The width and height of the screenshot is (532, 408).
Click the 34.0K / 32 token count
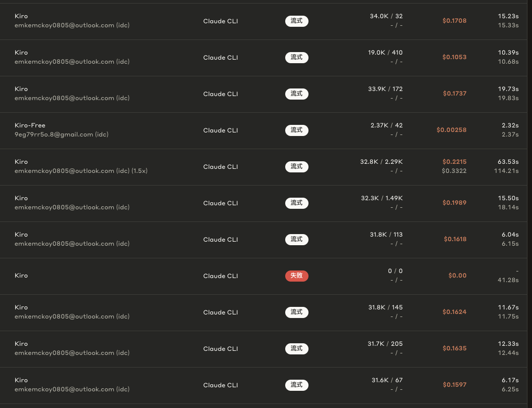(386, 16)
